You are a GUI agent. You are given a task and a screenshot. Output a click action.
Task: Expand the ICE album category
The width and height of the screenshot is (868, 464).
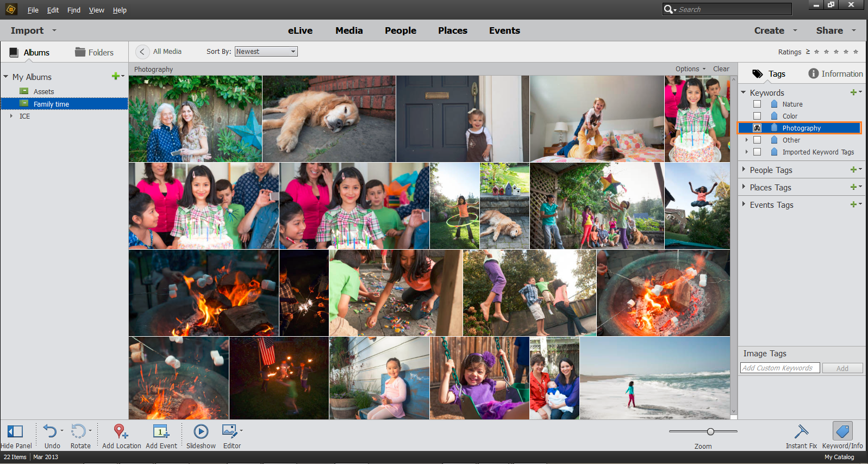coord(11,116)
